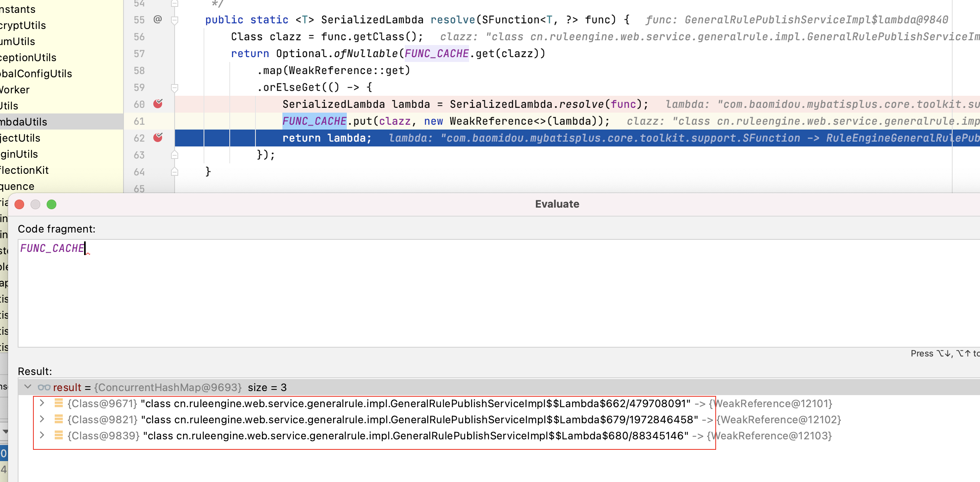Expand the {Class@9839} map entry
This screenshot has height=482, width=980.
click(41, 435)
